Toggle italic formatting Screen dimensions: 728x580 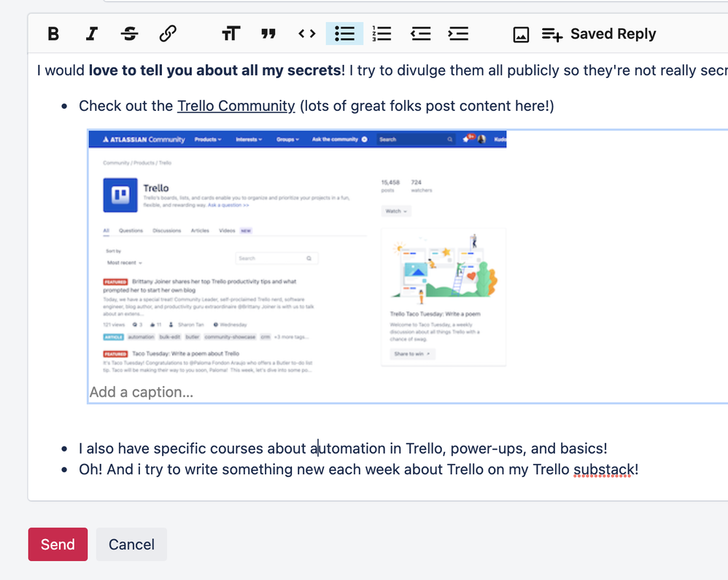tap(91, 34)
